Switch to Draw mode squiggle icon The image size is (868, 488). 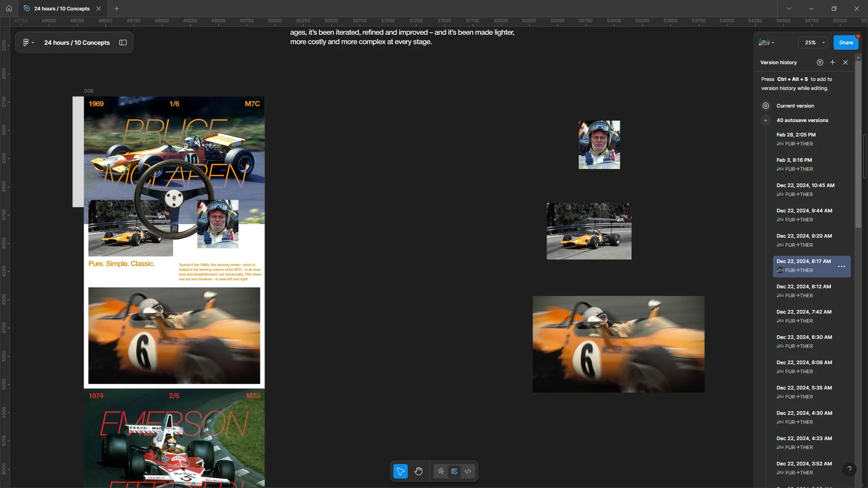(441, 471)
